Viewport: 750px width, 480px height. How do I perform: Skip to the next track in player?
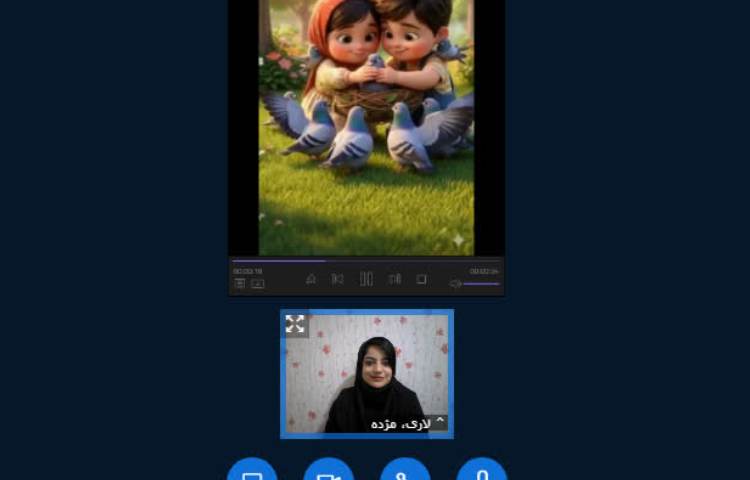pyautogui.click(x=395, y=279)
